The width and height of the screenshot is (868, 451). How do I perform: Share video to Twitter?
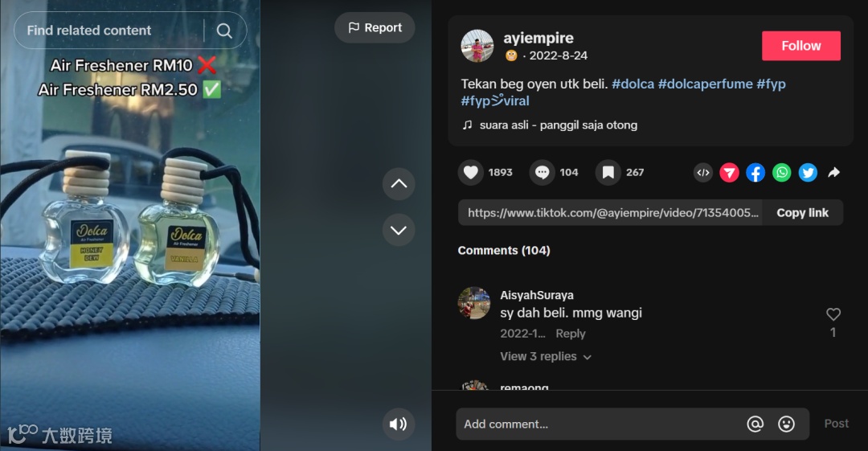[x=808, y=172]
